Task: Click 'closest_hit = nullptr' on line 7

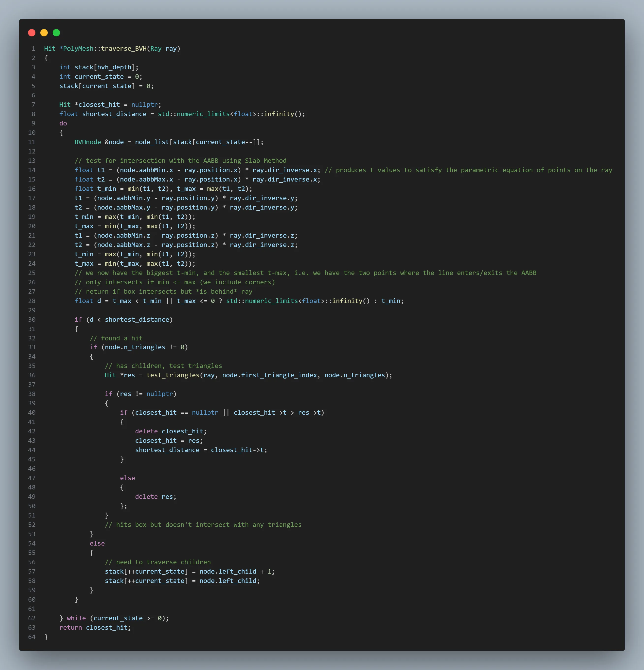Action: [x=118, y=105]
